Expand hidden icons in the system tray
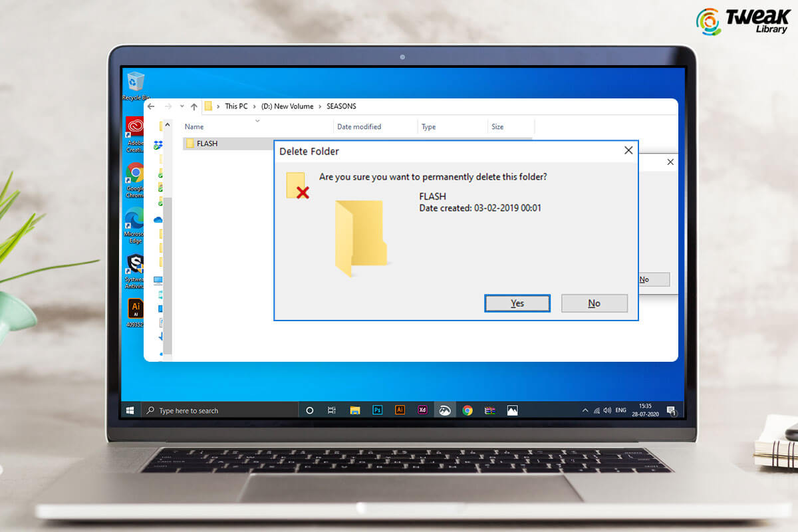 585,410
